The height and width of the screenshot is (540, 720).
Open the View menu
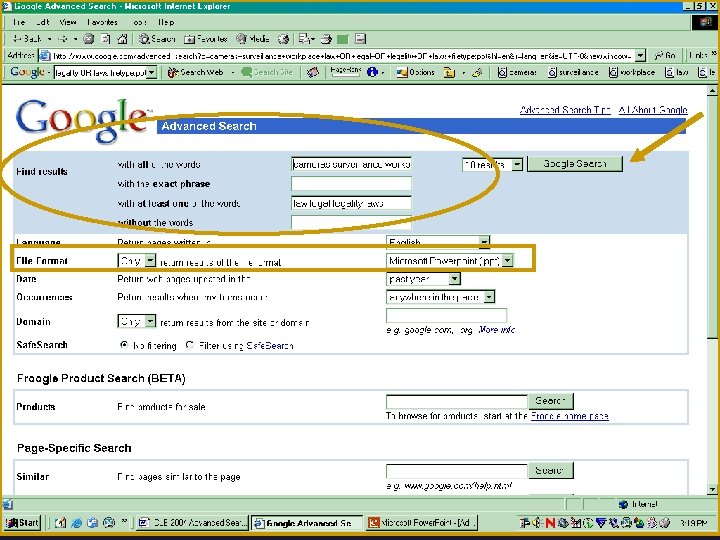click(x=68, y=22)
